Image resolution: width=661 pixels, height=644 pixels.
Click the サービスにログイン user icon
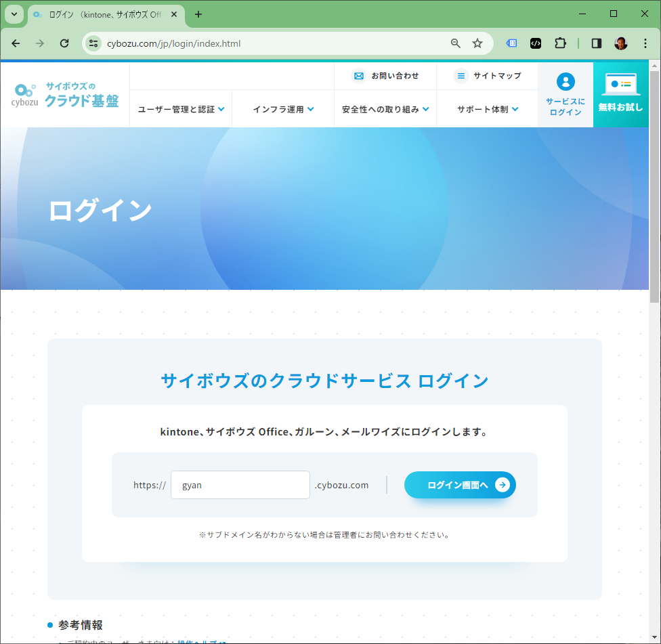click(x=566, y=82)
